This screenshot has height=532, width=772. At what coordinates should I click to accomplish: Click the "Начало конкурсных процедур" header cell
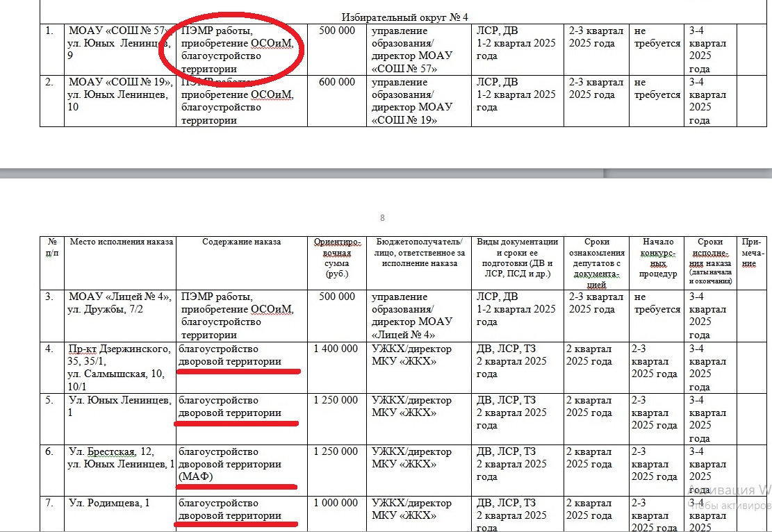click(x=658, y=258)
